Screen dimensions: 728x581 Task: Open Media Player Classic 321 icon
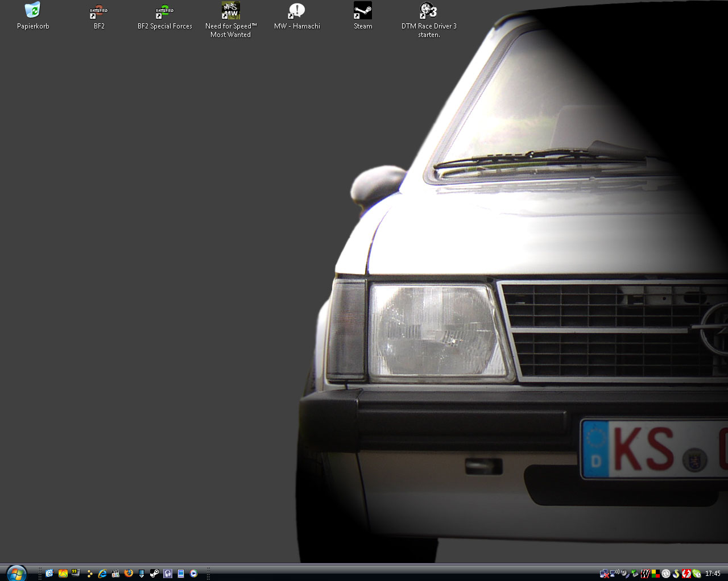115,574
